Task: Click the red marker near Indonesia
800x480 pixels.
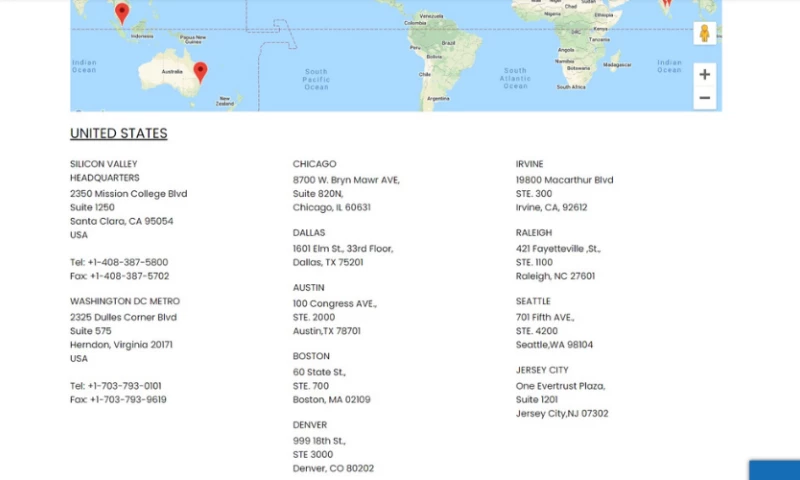Action: point(122,12)
